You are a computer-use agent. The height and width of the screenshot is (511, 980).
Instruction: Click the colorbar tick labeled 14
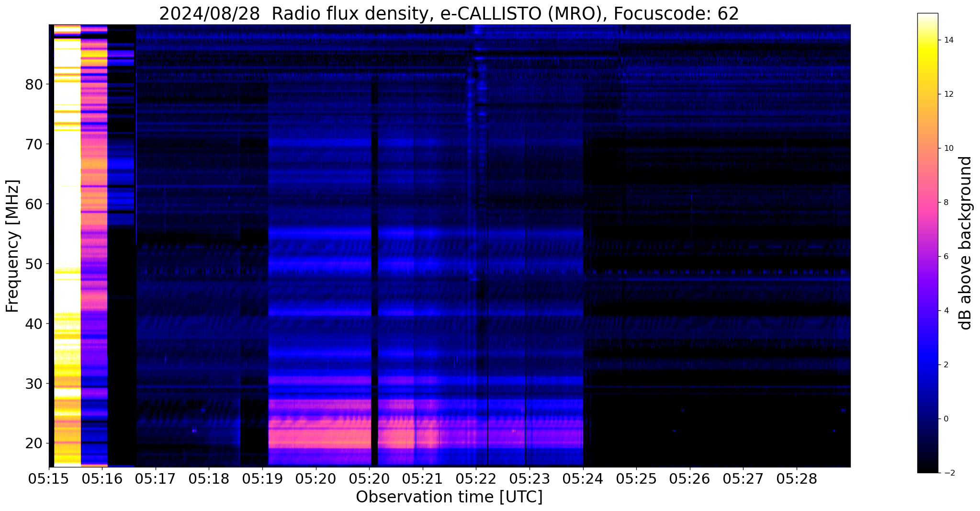947,40
